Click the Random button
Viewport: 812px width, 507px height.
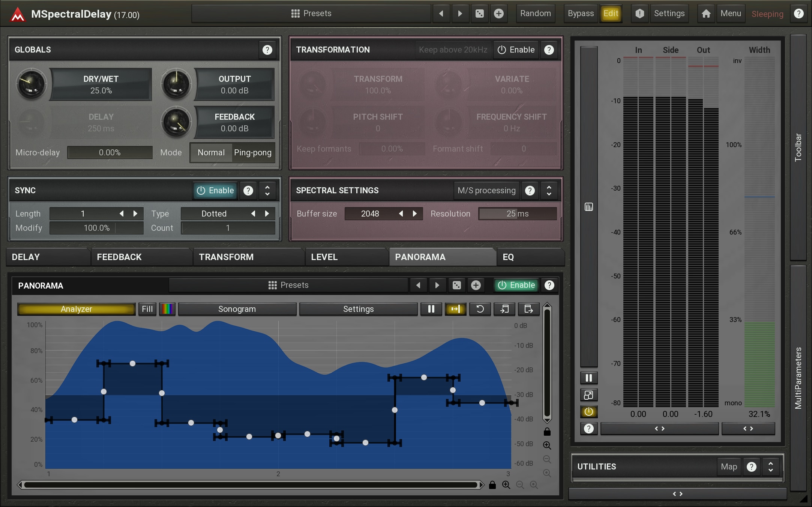click(x=535, y=14)
